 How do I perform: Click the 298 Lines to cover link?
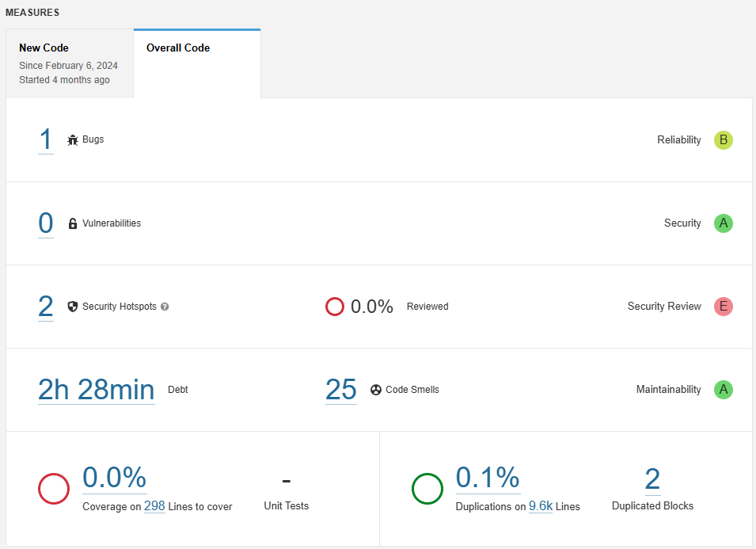154,506
